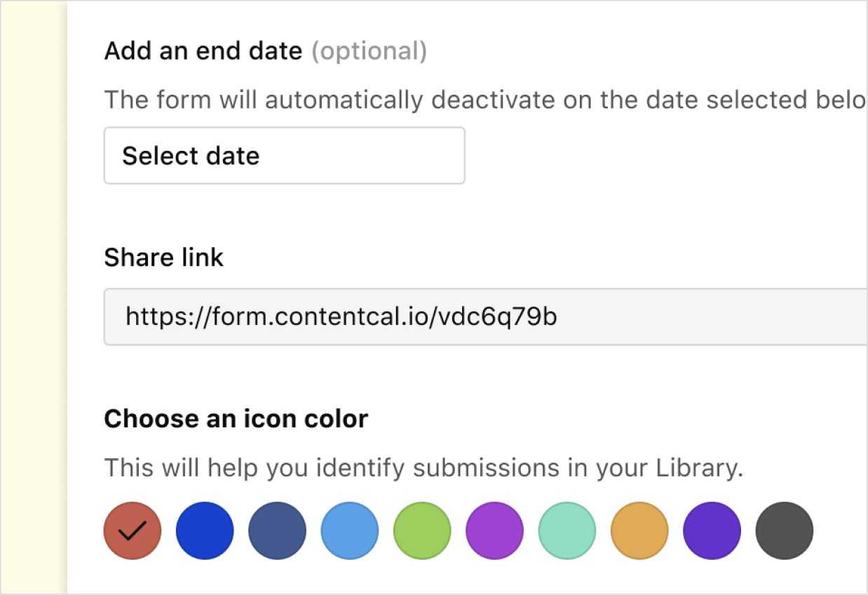Select the red-brown color swatch
The width and height of the screenshot is (868, 595).
[x=133, y=530]
